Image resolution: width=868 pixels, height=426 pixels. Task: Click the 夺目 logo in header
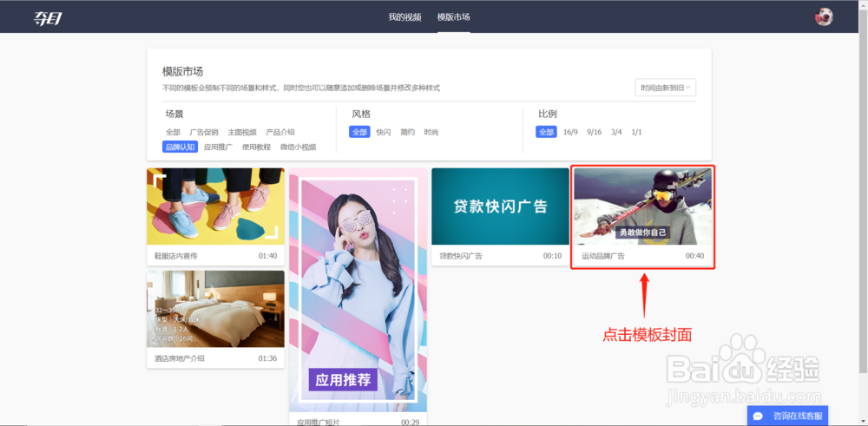click(48, 17)
